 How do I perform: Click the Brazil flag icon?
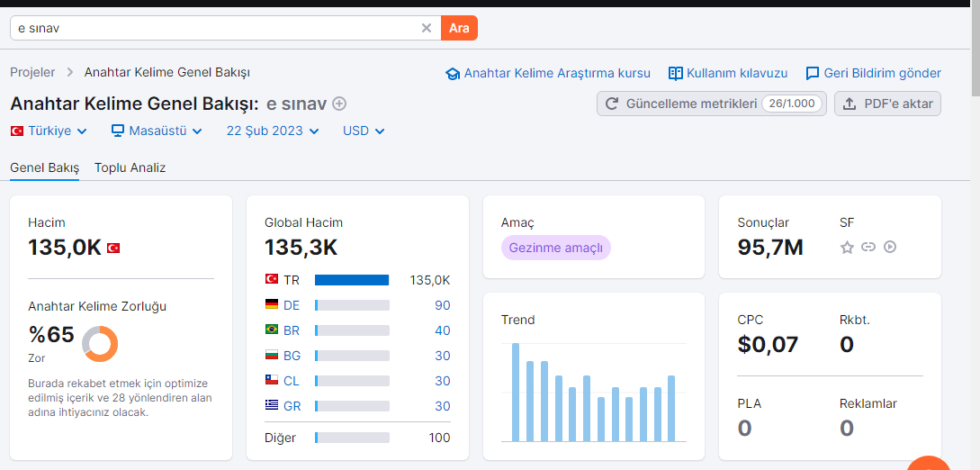coord(271,330)
